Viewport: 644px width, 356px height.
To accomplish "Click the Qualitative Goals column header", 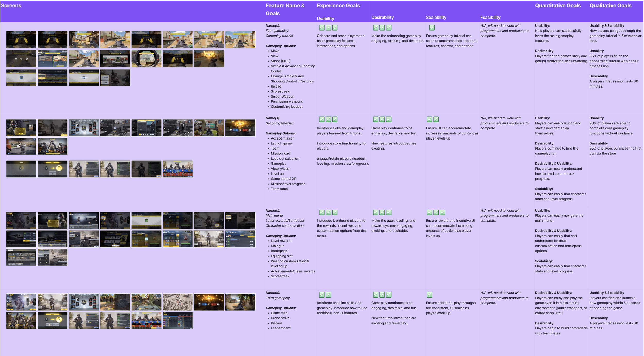I will pyautogui.click(x=610, y=6).
